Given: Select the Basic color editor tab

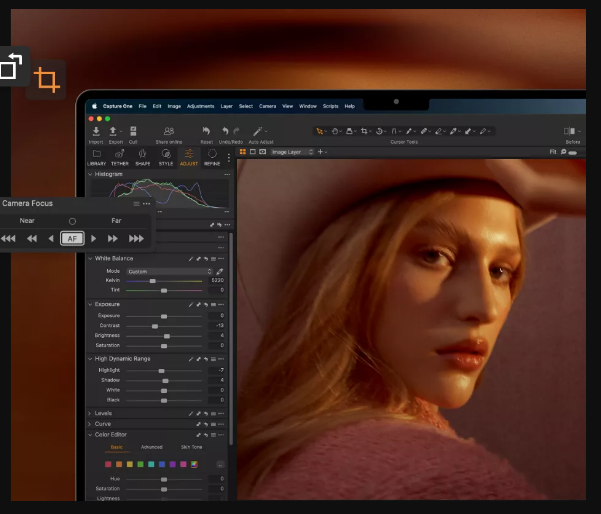Looking at the screenshot, I should click(x=117, y=447).
